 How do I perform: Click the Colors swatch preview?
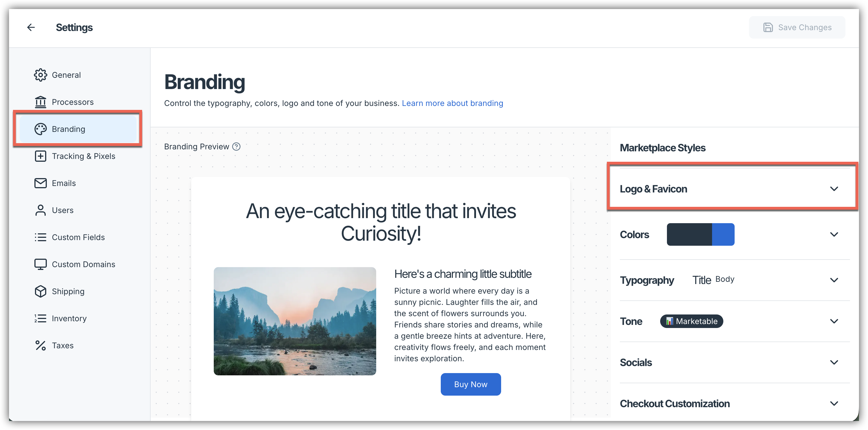pyautogui.click(x=700, y=234)
